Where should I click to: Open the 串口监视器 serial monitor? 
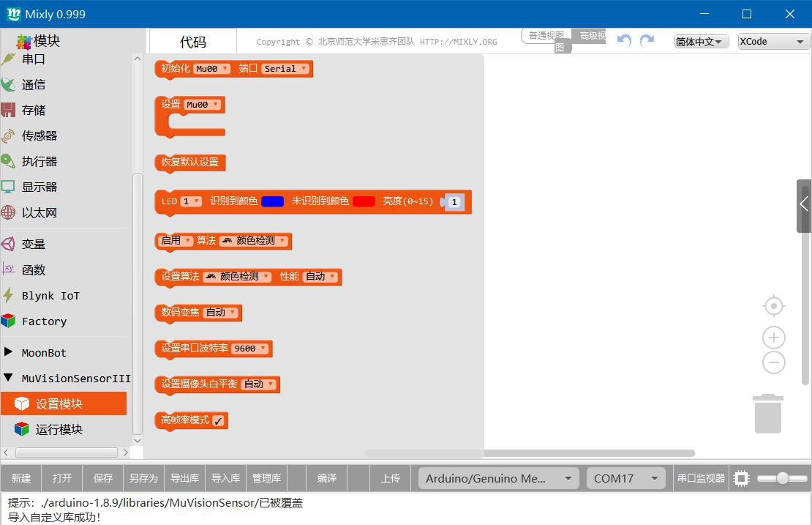[x=702, y=478]
